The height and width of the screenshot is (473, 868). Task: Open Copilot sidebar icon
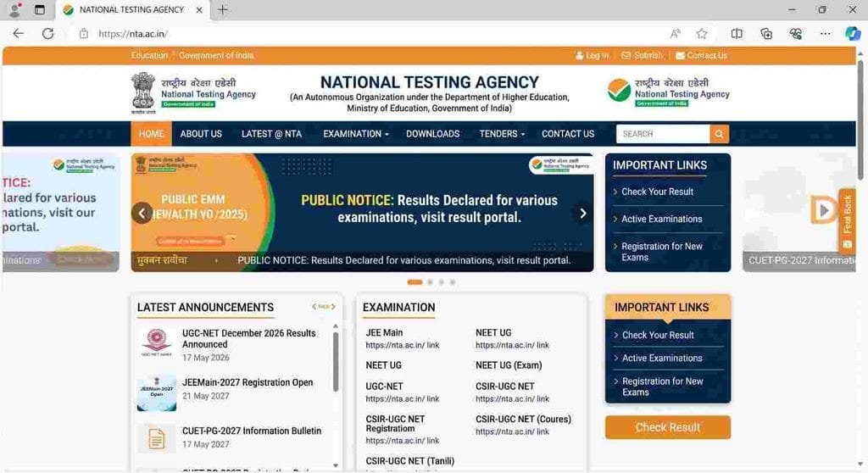(x=853, y=34)
